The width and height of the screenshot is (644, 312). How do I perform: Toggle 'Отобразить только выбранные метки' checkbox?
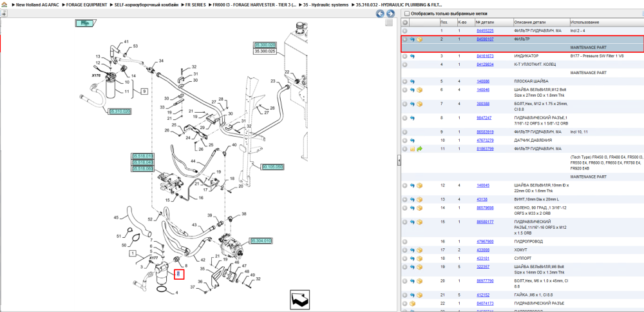point(407,14)
